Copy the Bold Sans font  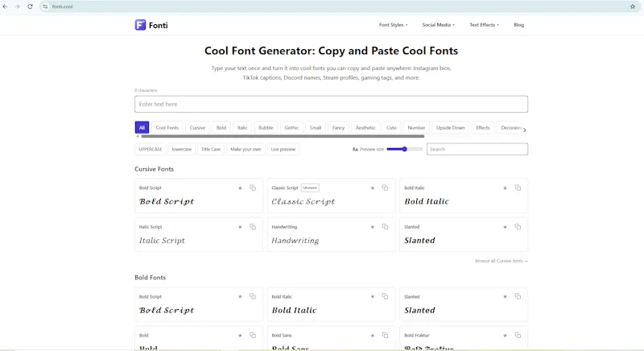pos(385,335)
